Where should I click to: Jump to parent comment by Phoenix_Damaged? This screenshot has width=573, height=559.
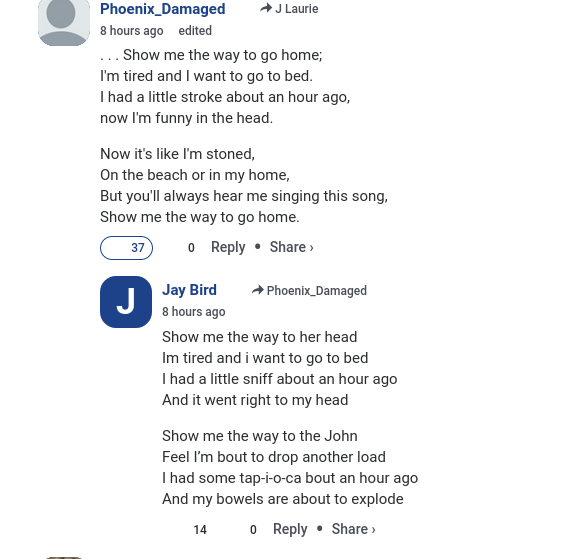(x=316, y=291)
